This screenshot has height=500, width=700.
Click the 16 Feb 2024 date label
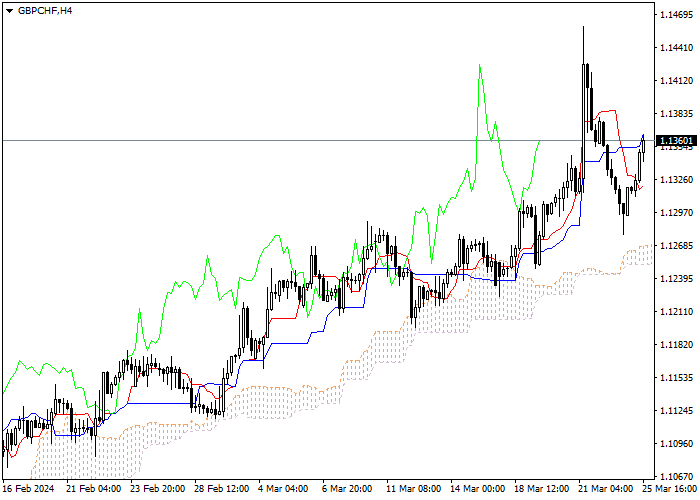click(x=29, y=489)
